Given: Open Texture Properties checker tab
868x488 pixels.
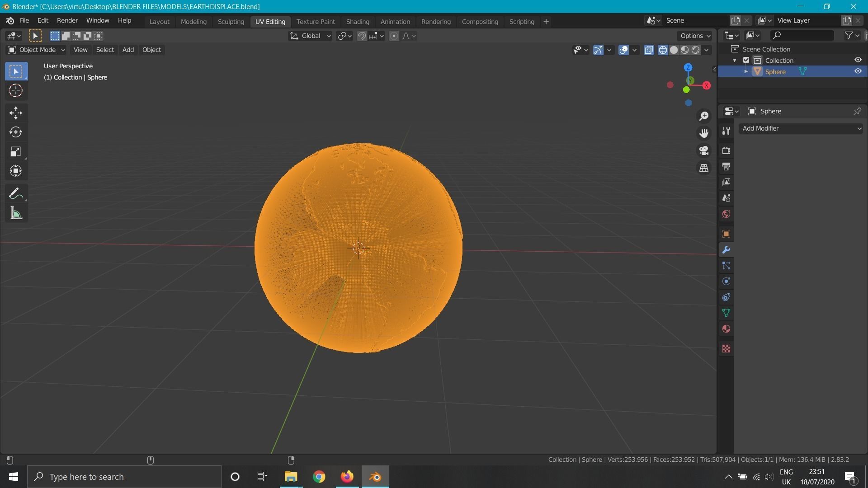Looking at the screenshot, I should pos(726,349).
